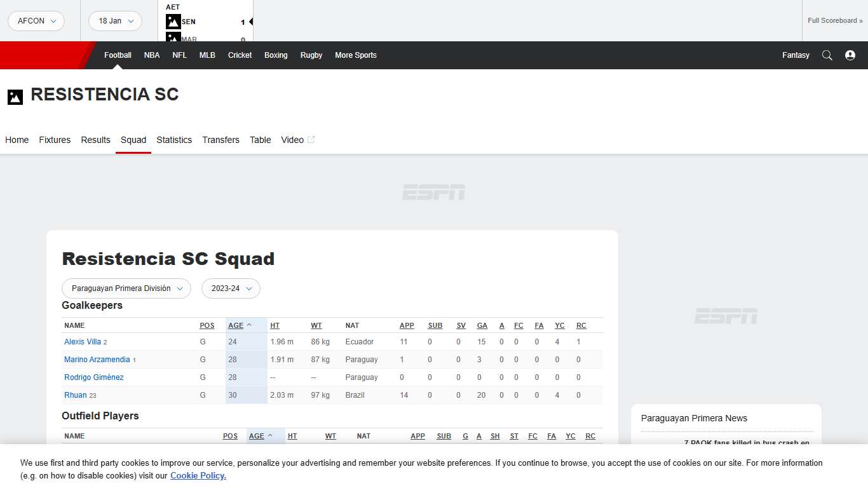This screenshot has height=488, width=868.
Task: Open the 18 Jan date picker dropdown
Action: [x=115, y=21]
